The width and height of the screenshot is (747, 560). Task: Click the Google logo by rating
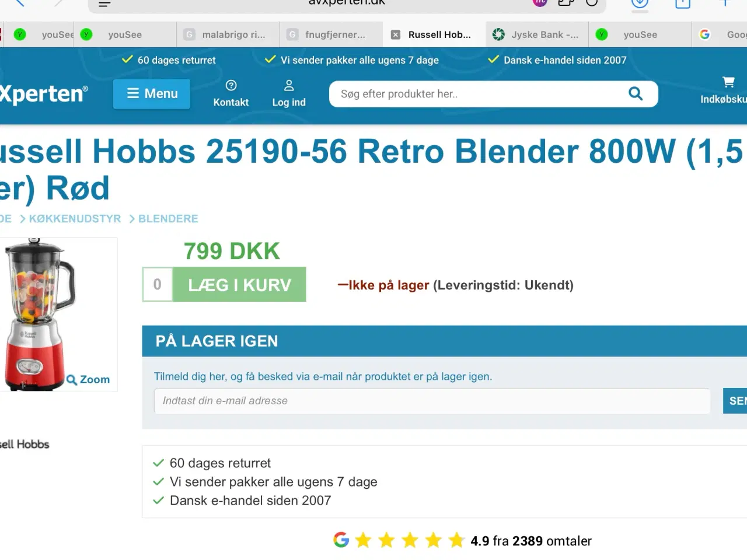click(x=341, y=540)
